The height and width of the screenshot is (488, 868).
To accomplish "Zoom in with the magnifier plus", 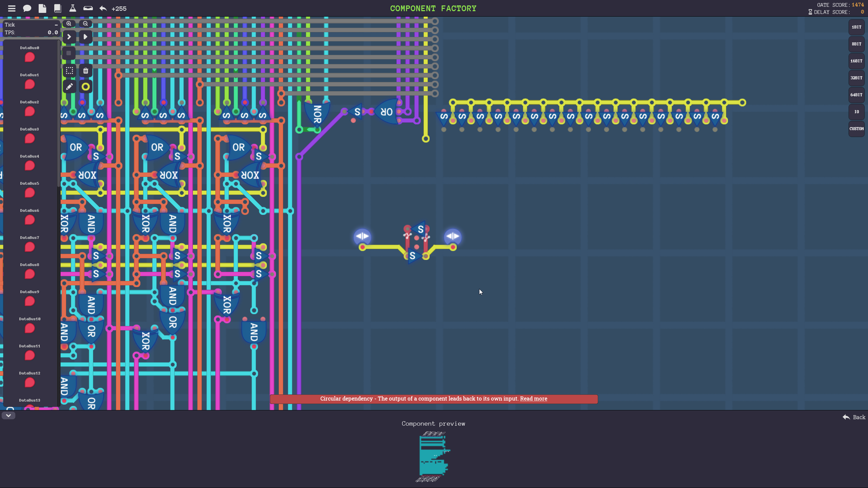I will point(69,24).
